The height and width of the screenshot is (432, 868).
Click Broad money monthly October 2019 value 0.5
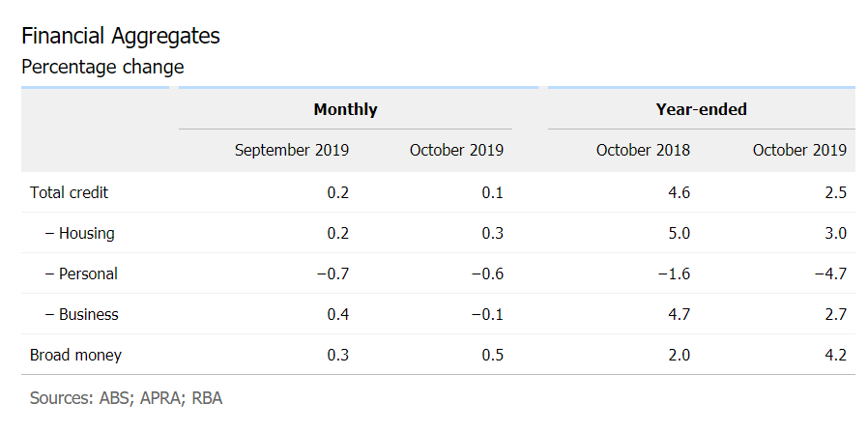492,355
